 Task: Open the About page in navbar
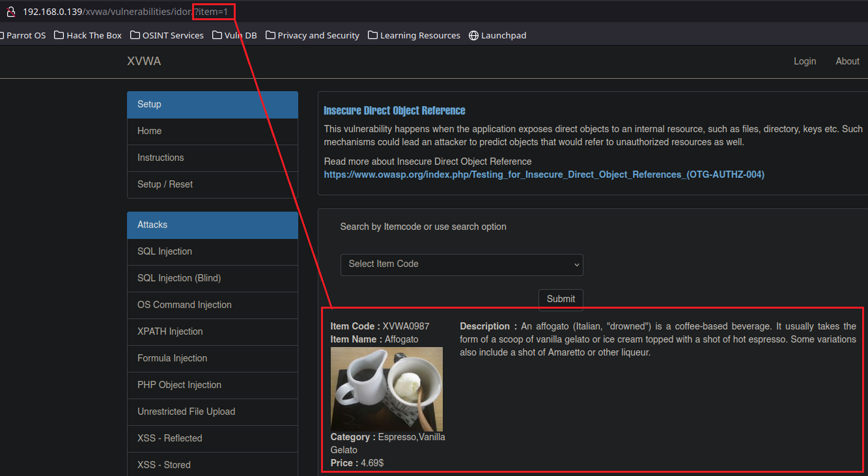coord(847,61)
